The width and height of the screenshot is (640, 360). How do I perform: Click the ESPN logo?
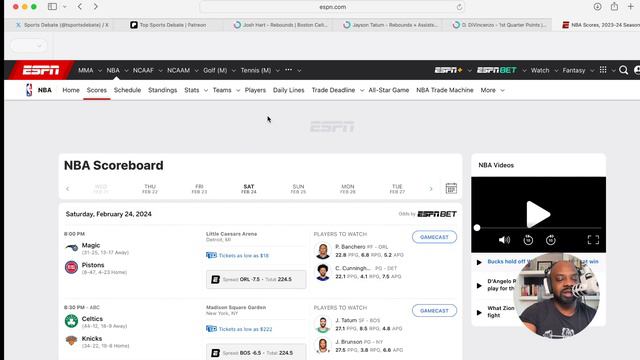coord(41,70)
